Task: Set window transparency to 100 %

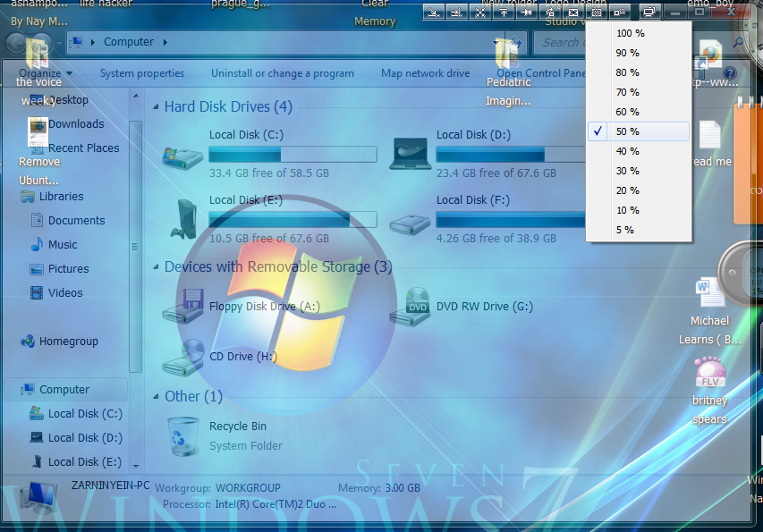Action: (x=639, y=33)
